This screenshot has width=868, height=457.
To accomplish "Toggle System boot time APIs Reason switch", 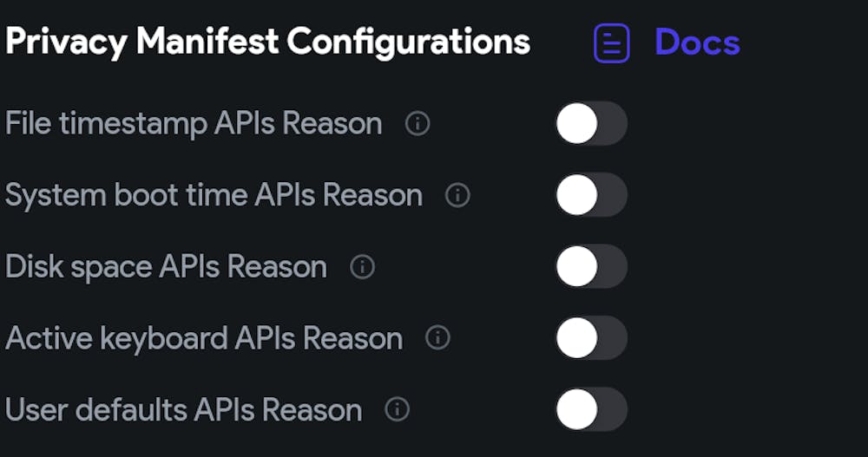I will [591, 194].
